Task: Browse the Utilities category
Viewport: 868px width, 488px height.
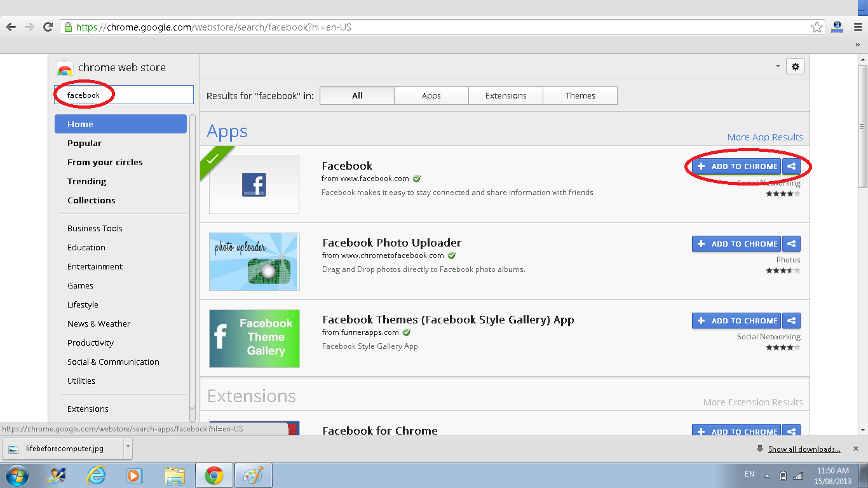Action: coord(81,381)
